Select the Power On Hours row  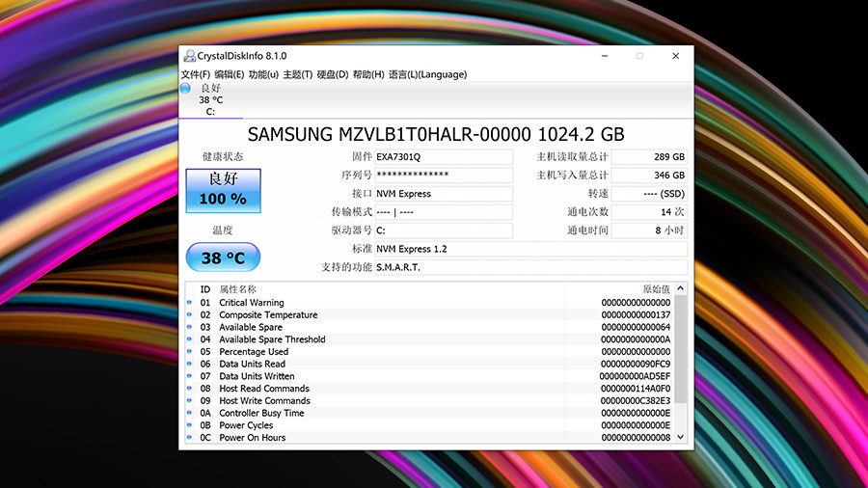pyautogui.click(x=429, y=437)
